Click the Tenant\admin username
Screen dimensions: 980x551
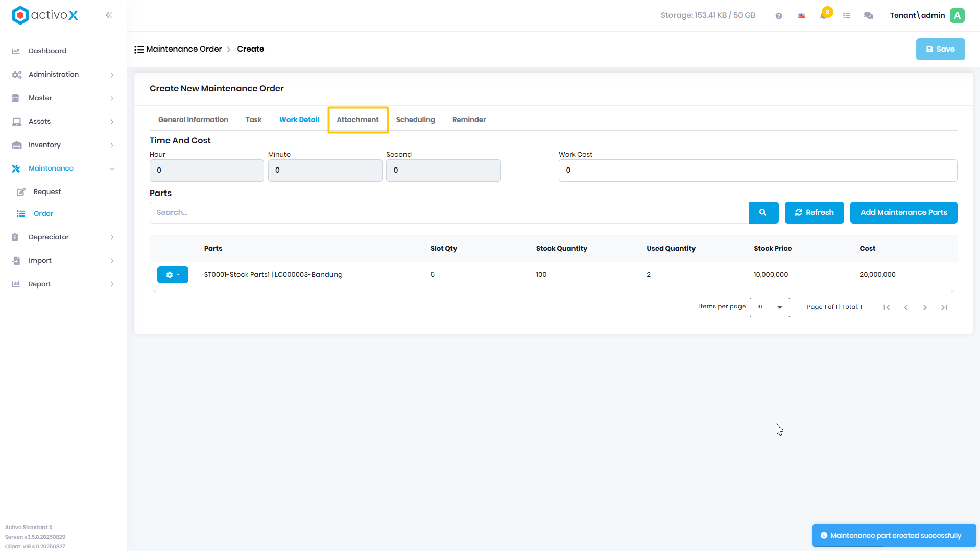(917, 16)
